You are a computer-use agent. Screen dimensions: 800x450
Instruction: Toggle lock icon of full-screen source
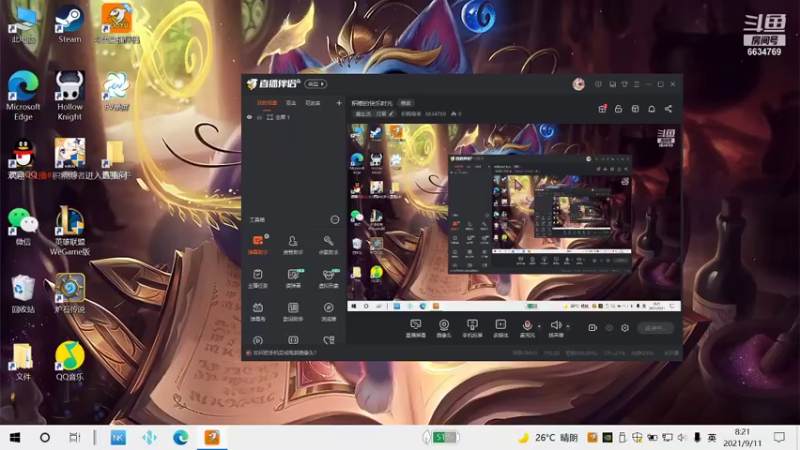pyautogui.click(x=259, y=117)
